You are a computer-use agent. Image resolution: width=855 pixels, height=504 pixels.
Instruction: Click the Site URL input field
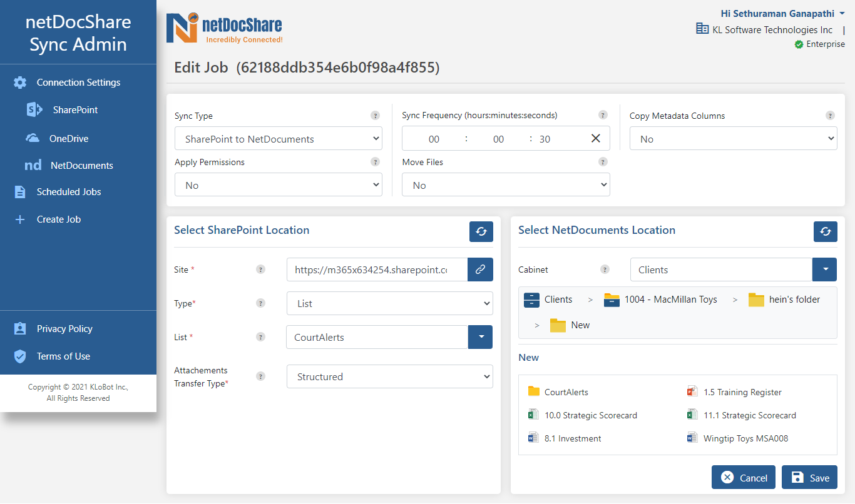pyautogui.click(x=377, y=270)
